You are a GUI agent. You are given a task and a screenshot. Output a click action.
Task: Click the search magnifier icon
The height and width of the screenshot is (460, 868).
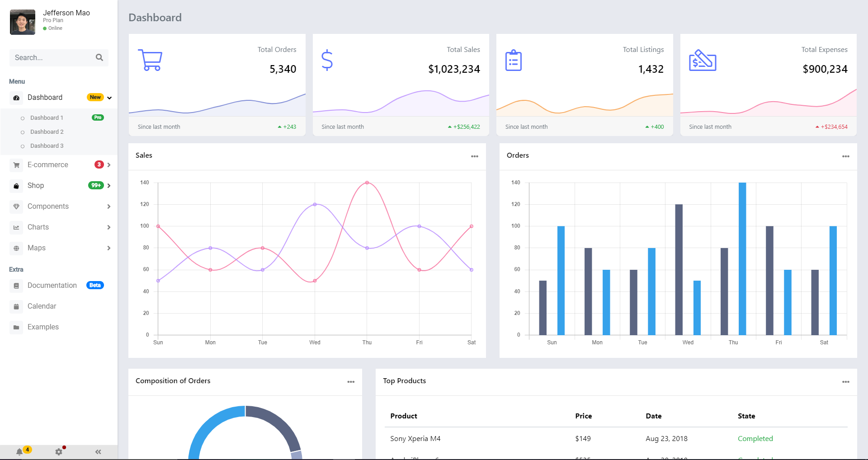(99, 57)
